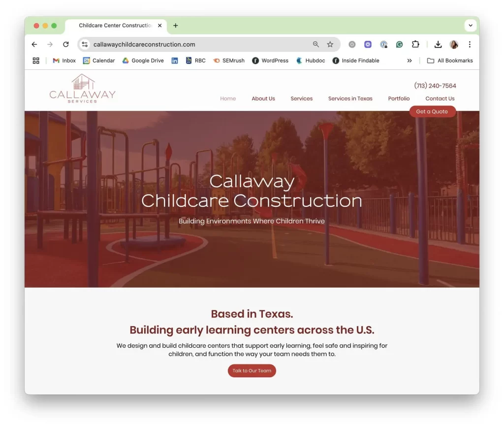
Task: Open the All Bookmarks folder
Action: tap(450, 61)
